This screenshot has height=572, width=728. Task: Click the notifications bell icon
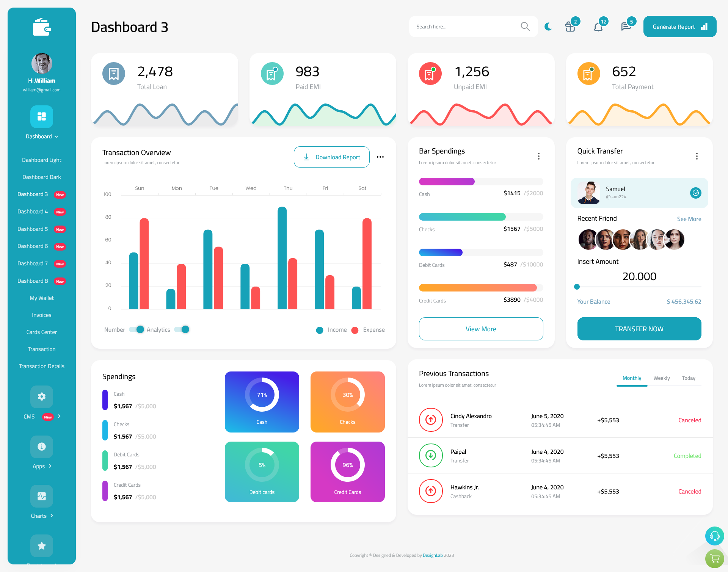coord(598,26)
